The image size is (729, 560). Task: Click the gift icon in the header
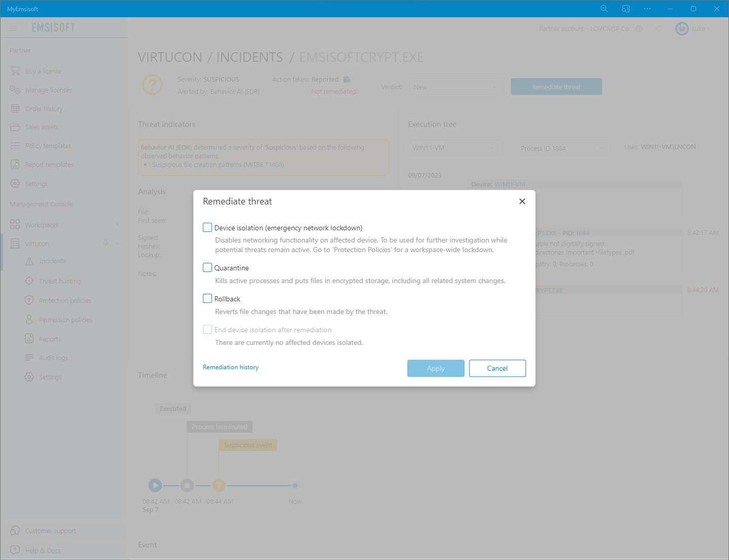pyautogui.click(x=639, y=28)
